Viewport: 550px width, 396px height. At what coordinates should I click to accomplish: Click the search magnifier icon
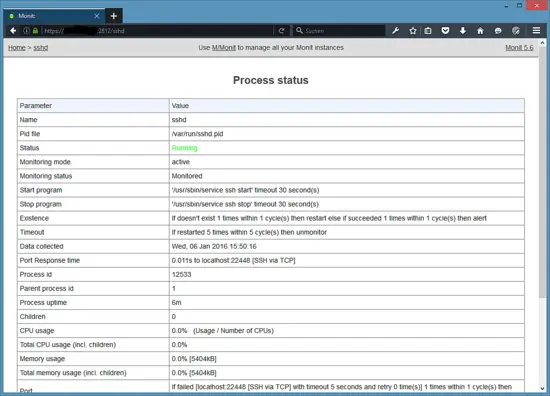(299, 31)
